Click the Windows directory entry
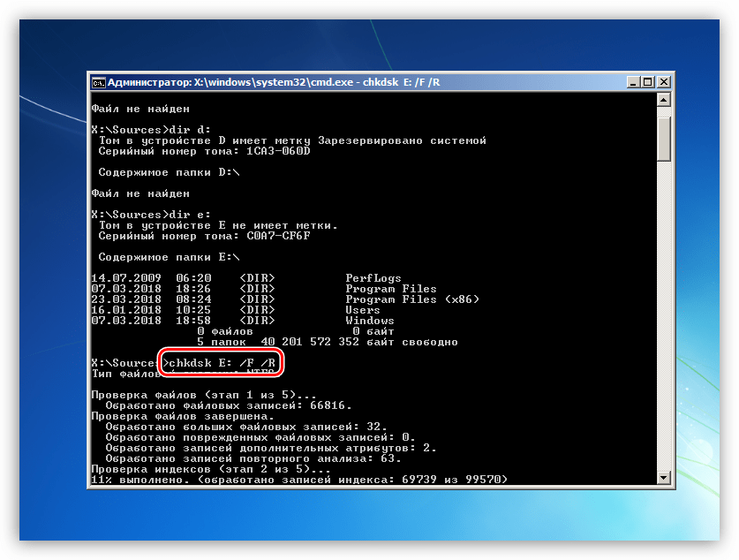This screenshot has height=560, width=739. [x=369, y=321]
